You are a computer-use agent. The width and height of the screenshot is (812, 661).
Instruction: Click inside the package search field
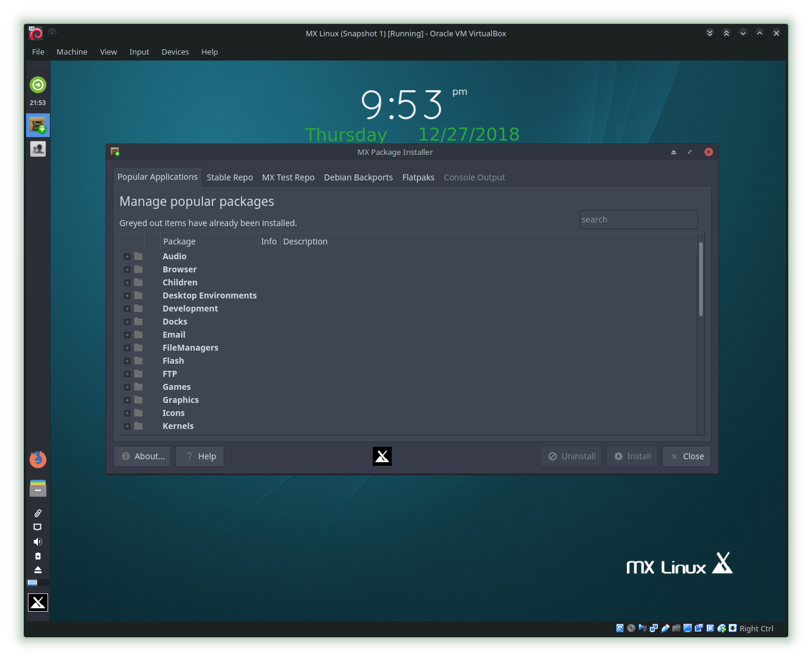point(637,219)
